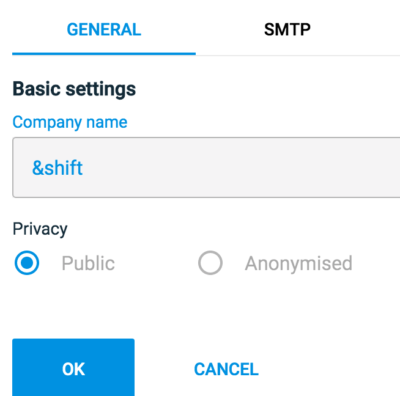Click the blue underline beneath GENERAL tab

pyautogui.click(x=104, y=53)
